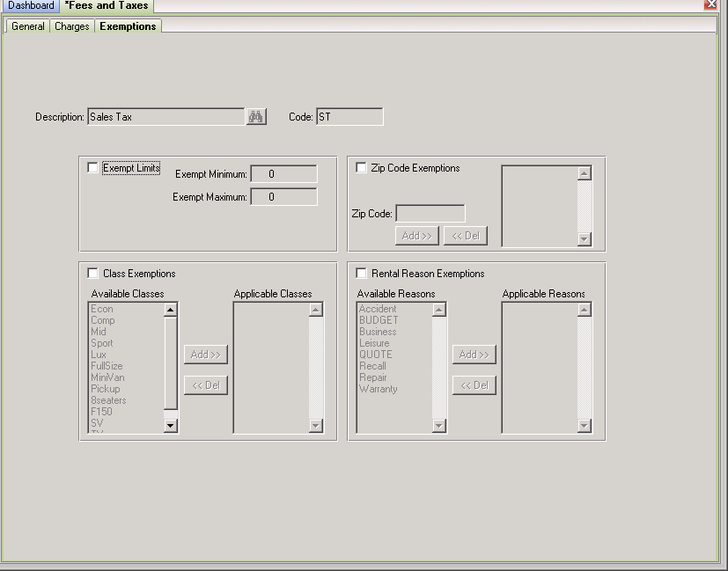Click the Exempt Maximum input field
This screenshot has height=571, width=728.
click(x=283, y=197)
